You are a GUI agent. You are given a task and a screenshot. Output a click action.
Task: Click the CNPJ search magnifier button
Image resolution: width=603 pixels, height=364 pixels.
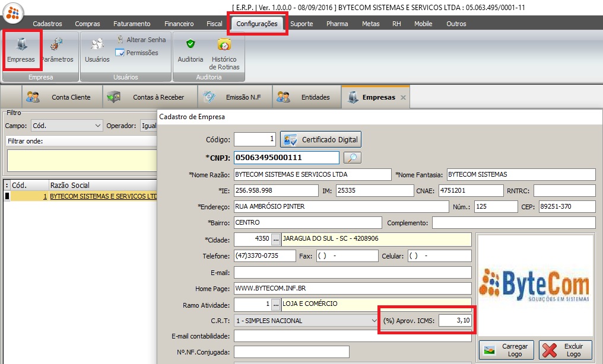(353, 158)
